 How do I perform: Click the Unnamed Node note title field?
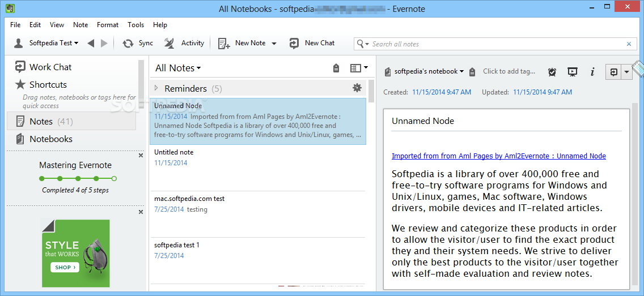click(506, 121)
